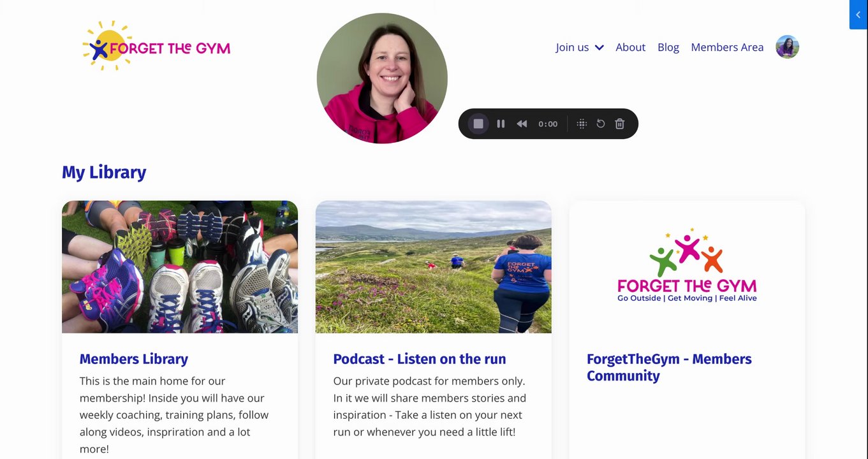Screen dimensions: 868x459
Task: Open the Members Library title link
Action: (134, 359)
